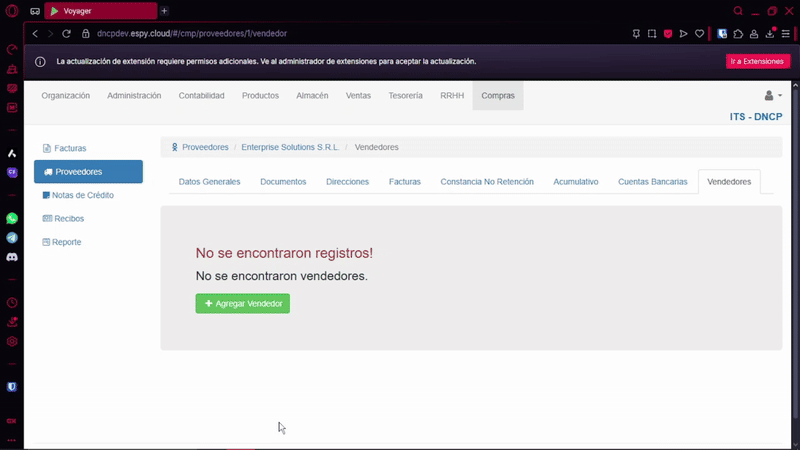The height and width of the screenshot is (450, 800).
Task: Open the Organización menu
Action: (66, 95)
